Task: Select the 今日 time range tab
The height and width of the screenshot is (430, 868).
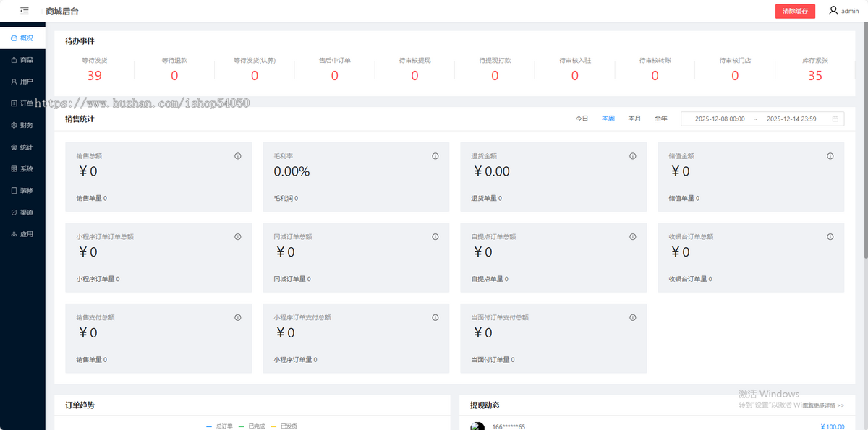Action: pyautogui.click(x=582, y=119)
